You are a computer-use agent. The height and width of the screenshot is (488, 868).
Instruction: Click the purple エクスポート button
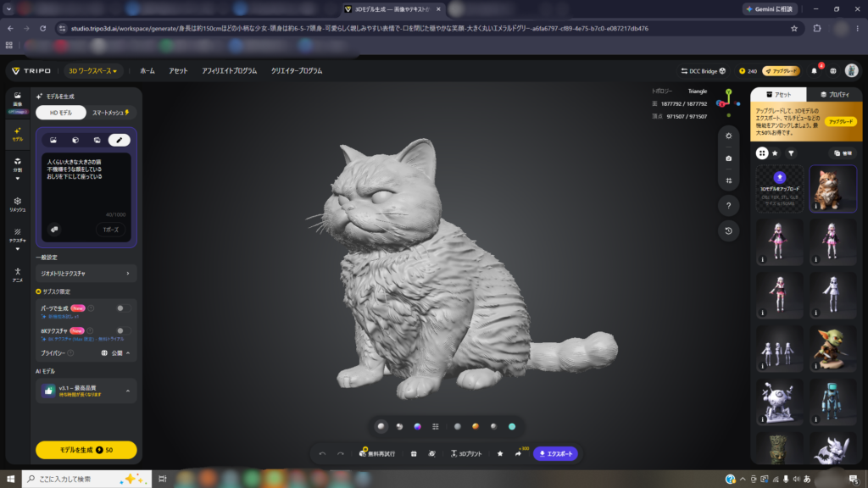pyautogui.click(x=555, y=454)
